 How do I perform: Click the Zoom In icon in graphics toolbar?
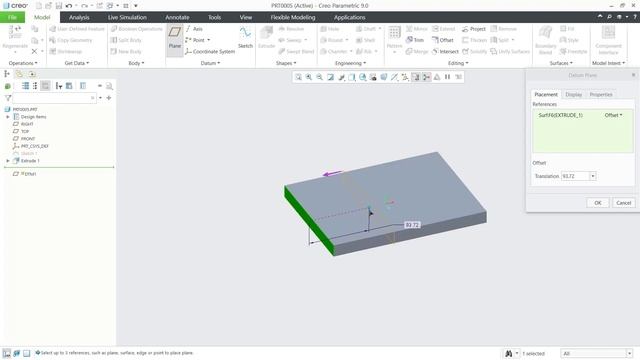coord(309,77)
